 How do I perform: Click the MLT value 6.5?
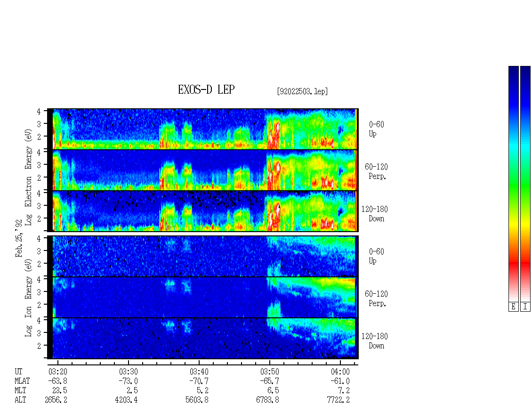pos(274,391)
